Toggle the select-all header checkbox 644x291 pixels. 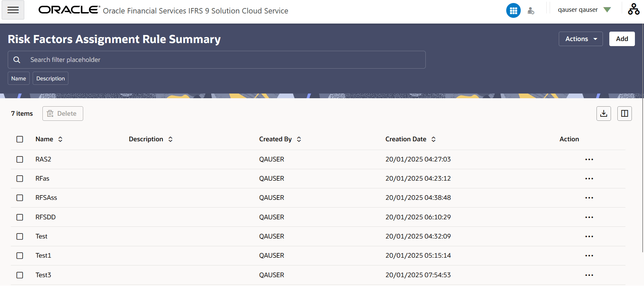[x=20, y=139]
